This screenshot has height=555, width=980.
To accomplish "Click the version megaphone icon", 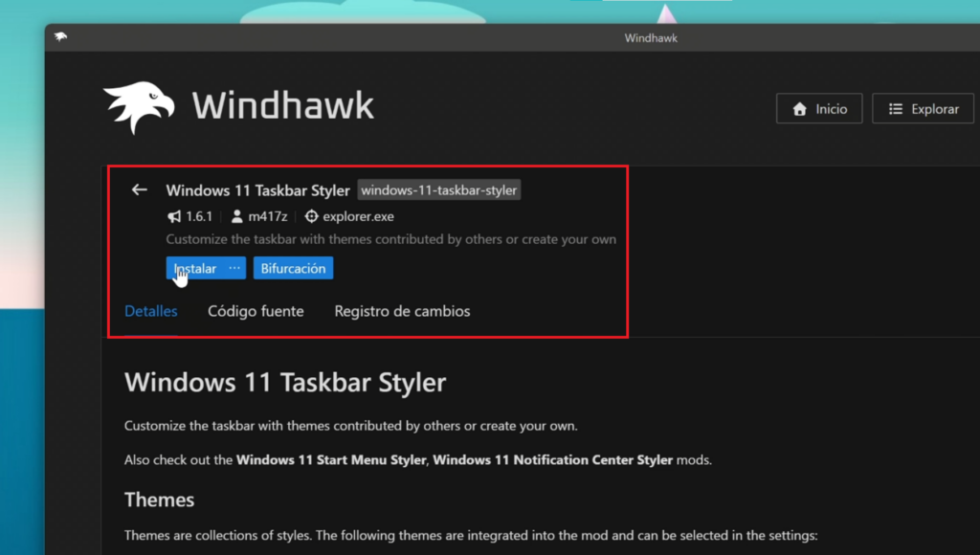I will (174, 216).
